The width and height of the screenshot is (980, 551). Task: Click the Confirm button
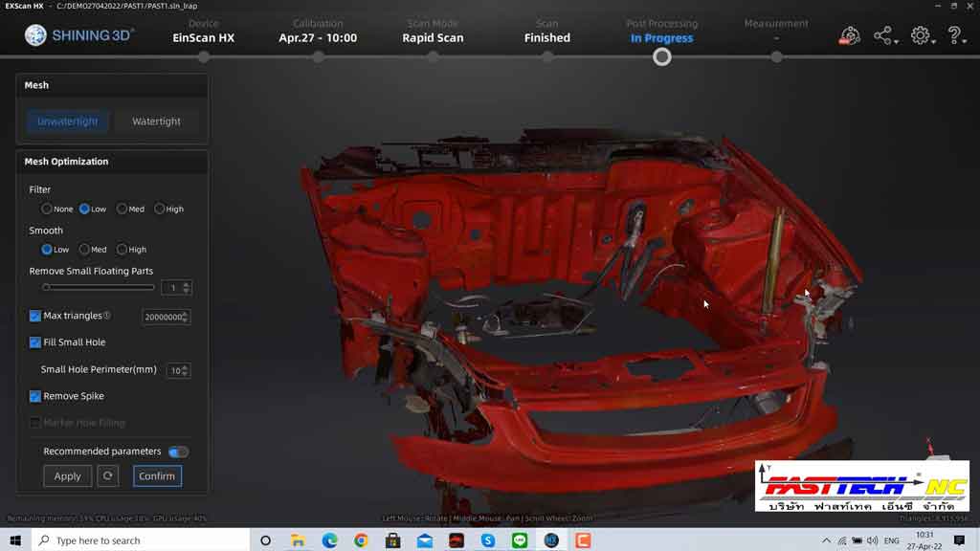157,476
